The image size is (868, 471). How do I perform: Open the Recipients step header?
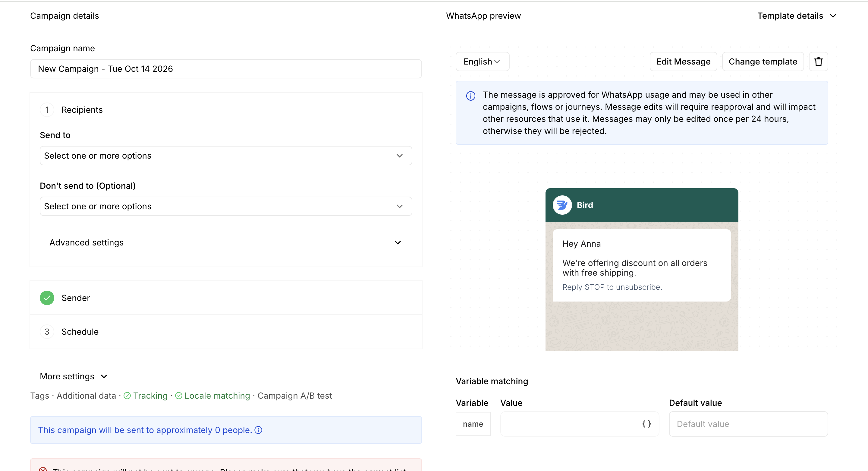[x=82, y=110]
